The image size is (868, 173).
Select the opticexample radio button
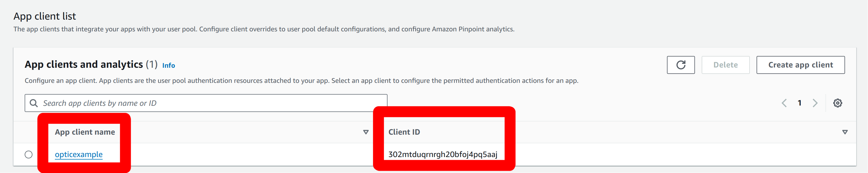pyautogui.click(x=29, y=155)
